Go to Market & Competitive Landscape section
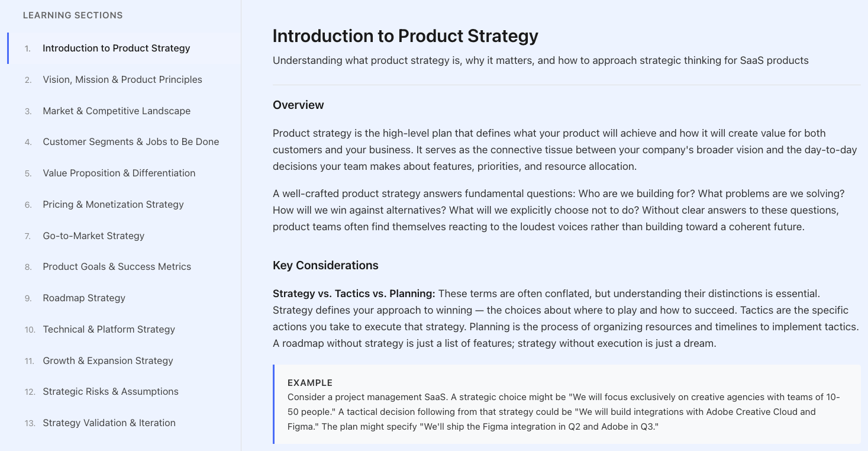This screenshot has height=451, width=868. tap(117, 111)
